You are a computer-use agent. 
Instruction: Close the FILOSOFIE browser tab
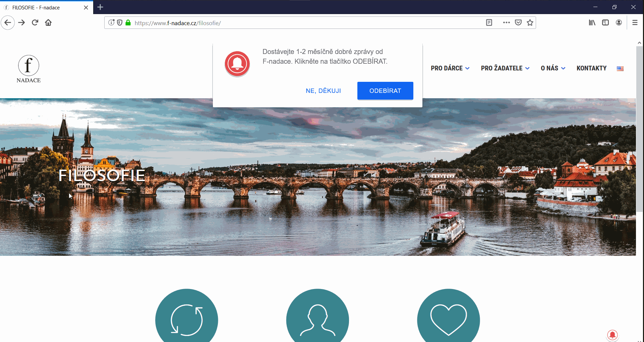[x=86, y=7]
